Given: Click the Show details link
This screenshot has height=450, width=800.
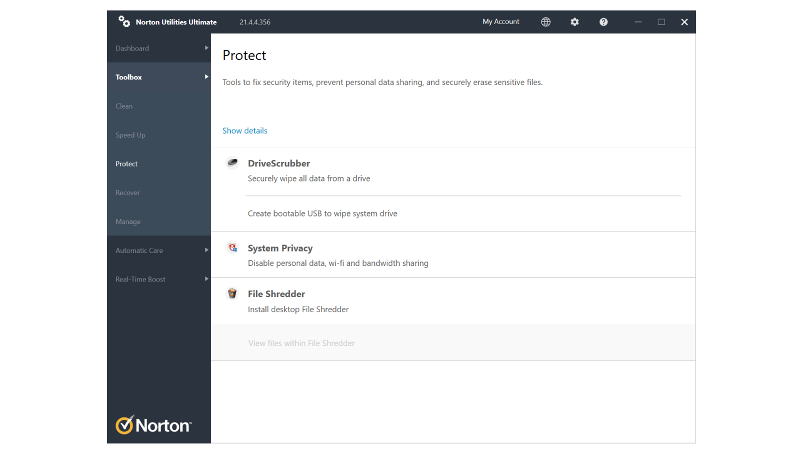Looking at the screenshot, I should click(244, 131).
